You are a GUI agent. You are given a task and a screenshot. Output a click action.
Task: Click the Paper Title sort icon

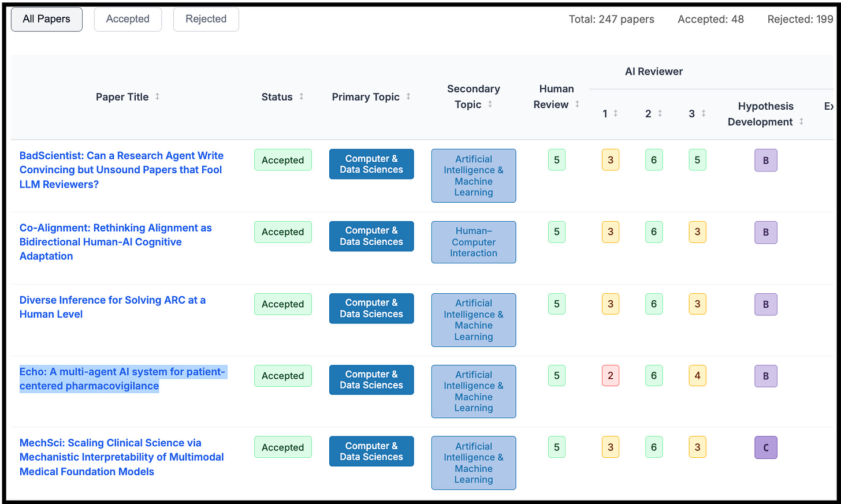pos(157,97)
